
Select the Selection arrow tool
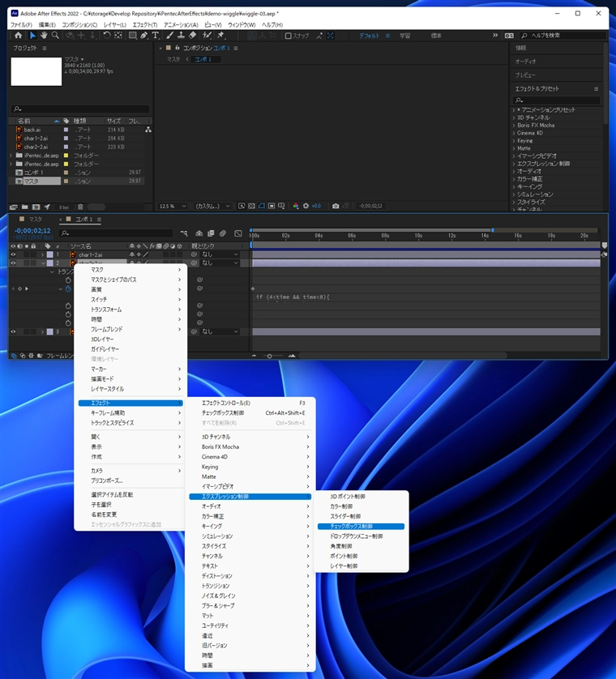[x=32, y=36]
